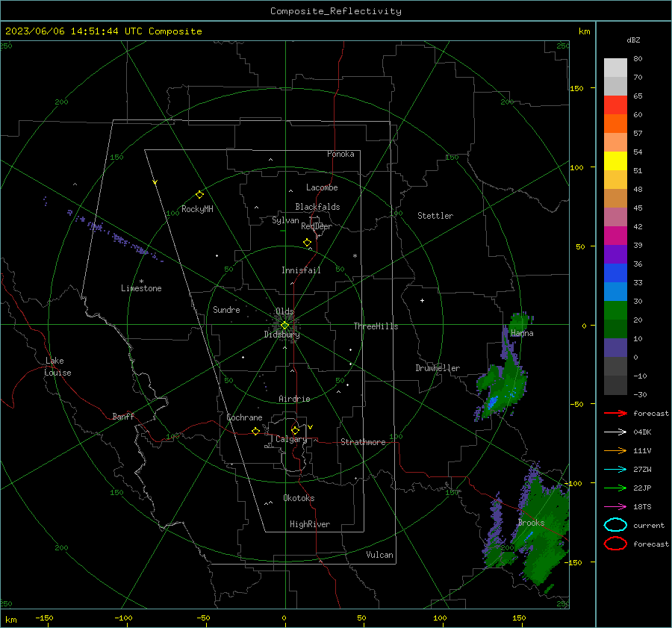
Task: Click the Airdrie town label
Action: (x=294, y=399)
